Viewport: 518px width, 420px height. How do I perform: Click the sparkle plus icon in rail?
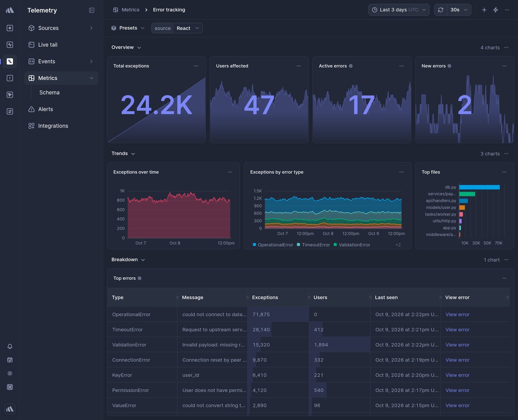10,28
